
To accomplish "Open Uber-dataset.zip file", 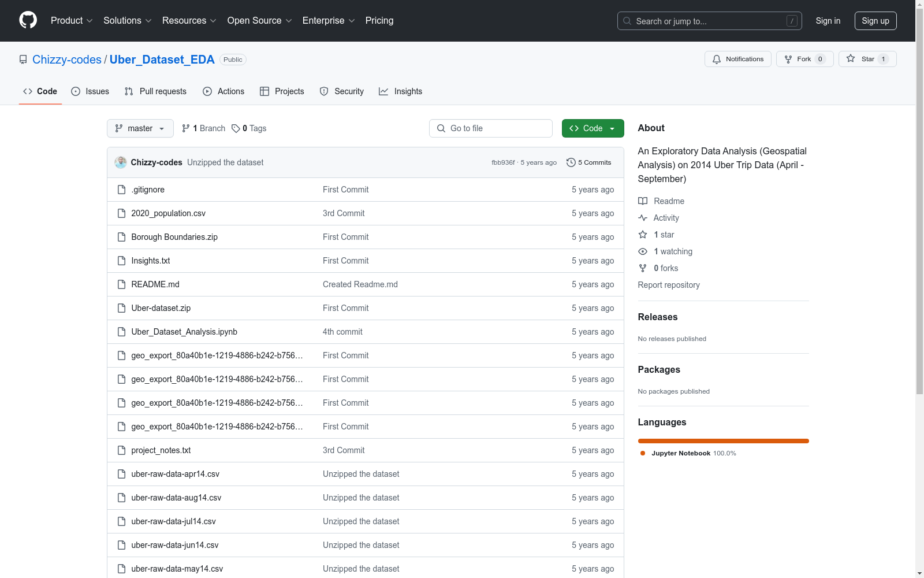I will coord(161,308).
